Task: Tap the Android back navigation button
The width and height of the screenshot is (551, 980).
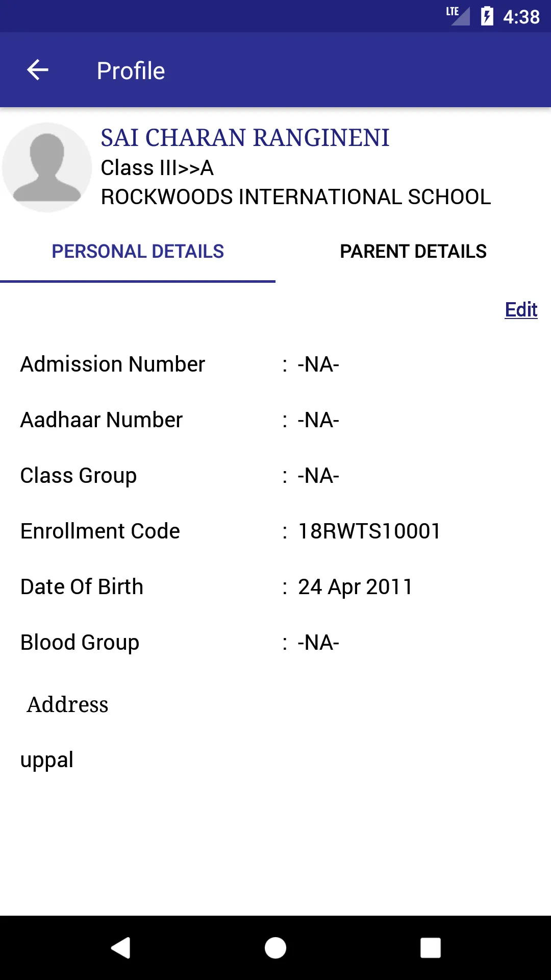Action: pyautogui.click(x=121, y=948)
